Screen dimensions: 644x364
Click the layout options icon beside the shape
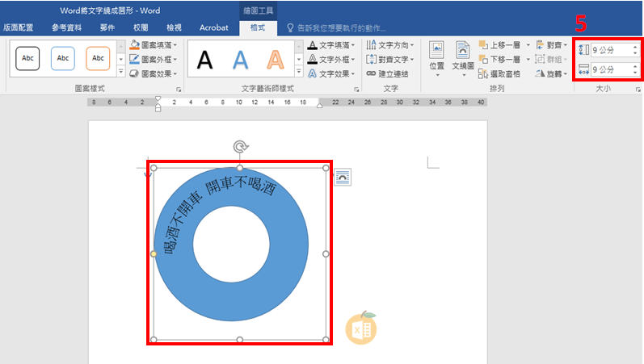point(343,177)
